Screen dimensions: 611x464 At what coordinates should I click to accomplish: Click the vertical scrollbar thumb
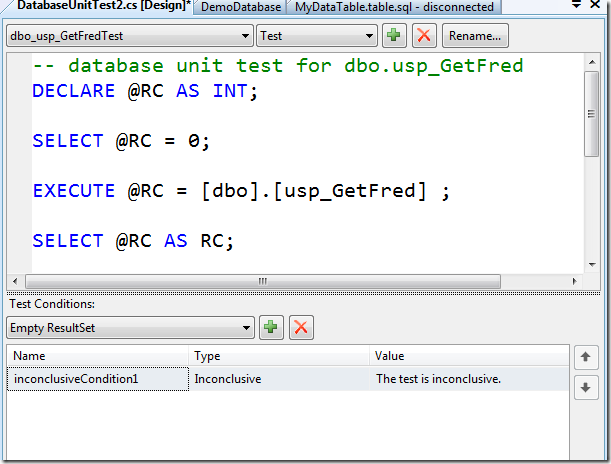tap(592, 114)
